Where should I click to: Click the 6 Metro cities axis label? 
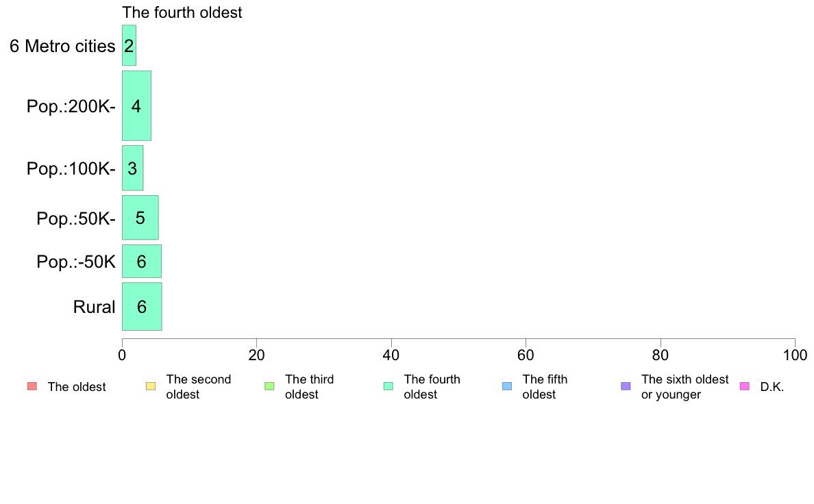coord(62,46)
